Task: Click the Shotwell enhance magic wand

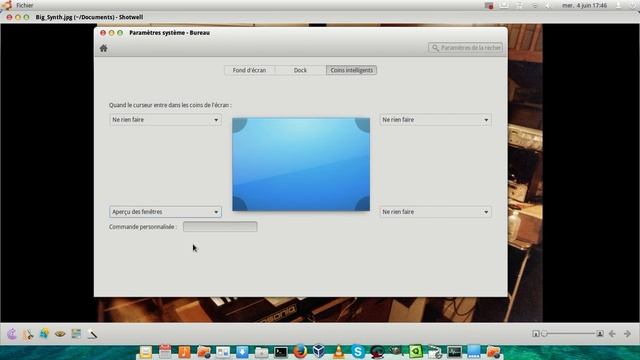Action: pyautogui.click(x=92, y=334)
